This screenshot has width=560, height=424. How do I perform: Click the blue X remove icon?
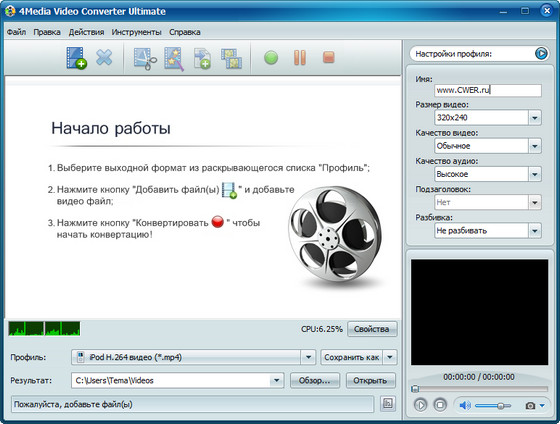pos(104,58)
